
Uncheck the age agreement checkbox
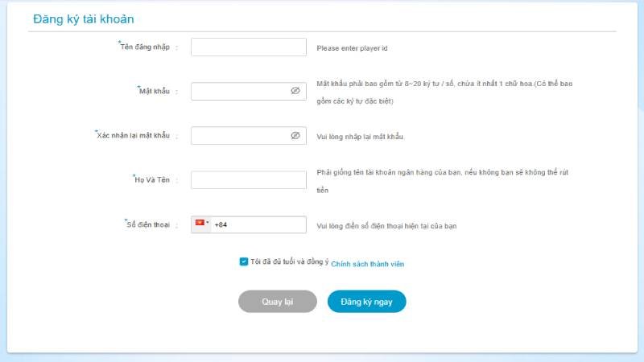(244, 261)
